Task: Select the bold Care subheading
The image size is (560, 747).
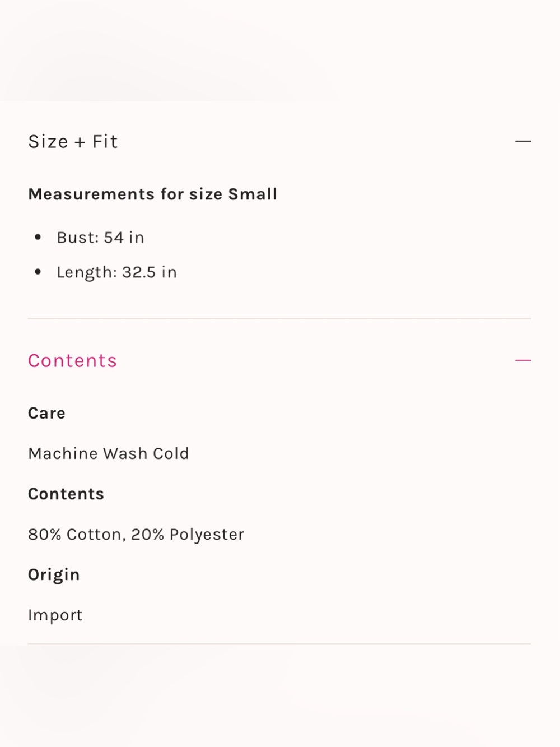Action: (x=47, y=413)
